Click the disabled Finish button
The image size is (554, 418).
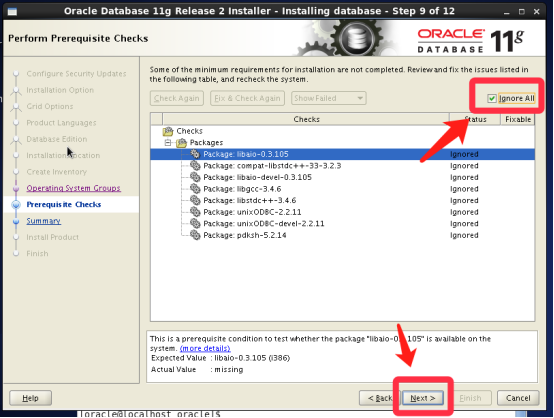click(470, 398)
